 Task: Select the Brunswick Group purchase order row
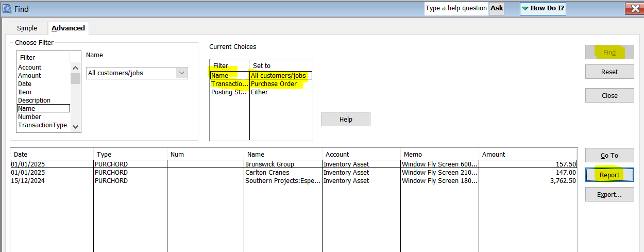294,164
